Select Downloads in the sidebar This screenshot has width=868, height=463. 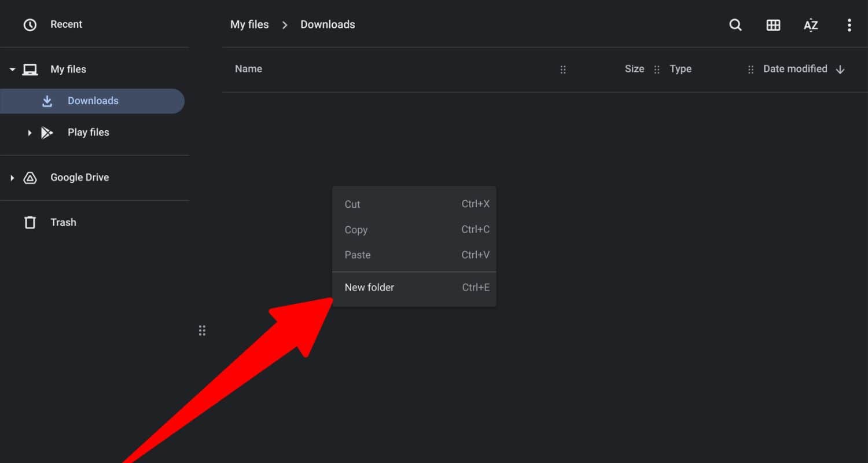pyautogui.click(x=93, y=101)
